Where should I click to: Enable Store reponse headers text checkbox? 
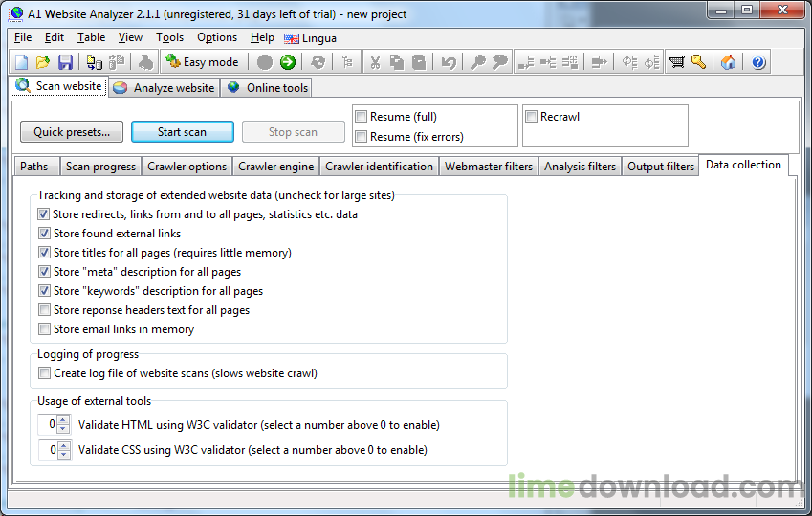click(x=45, y=310)
